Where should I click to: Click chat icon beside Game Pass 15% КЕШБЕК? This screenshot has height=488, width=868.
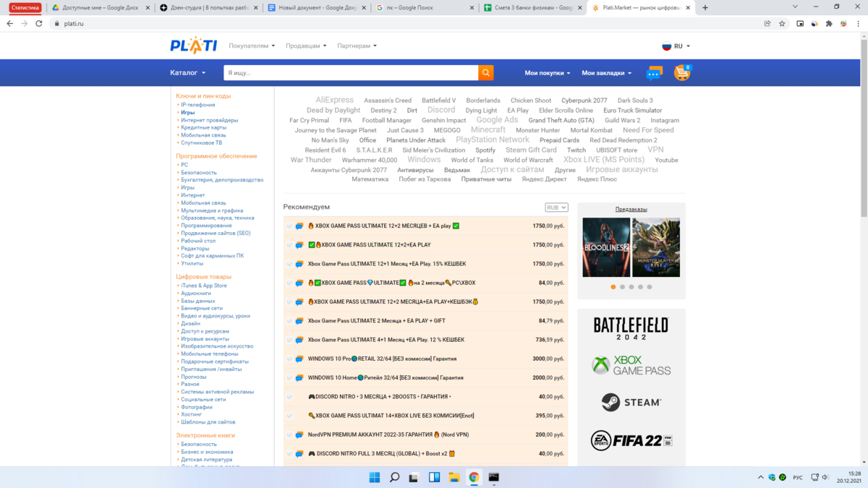[x=299, y=264]
